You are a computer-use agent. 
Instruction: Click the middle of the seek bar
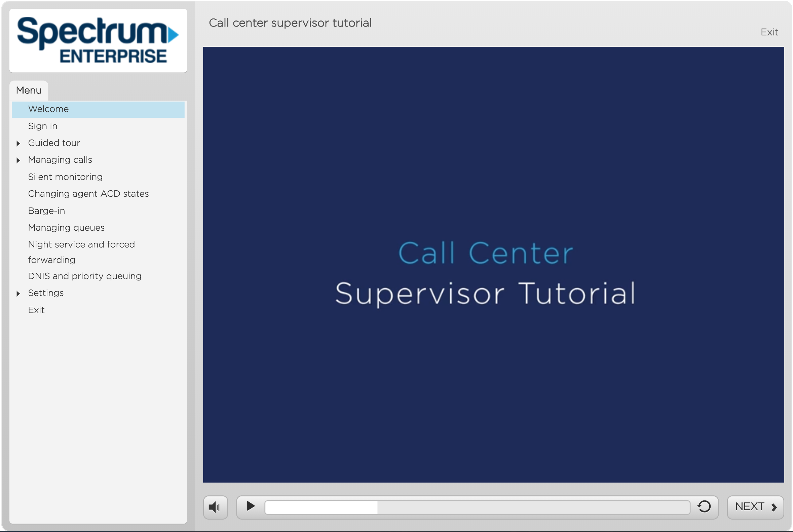click(x=477, y=507)
